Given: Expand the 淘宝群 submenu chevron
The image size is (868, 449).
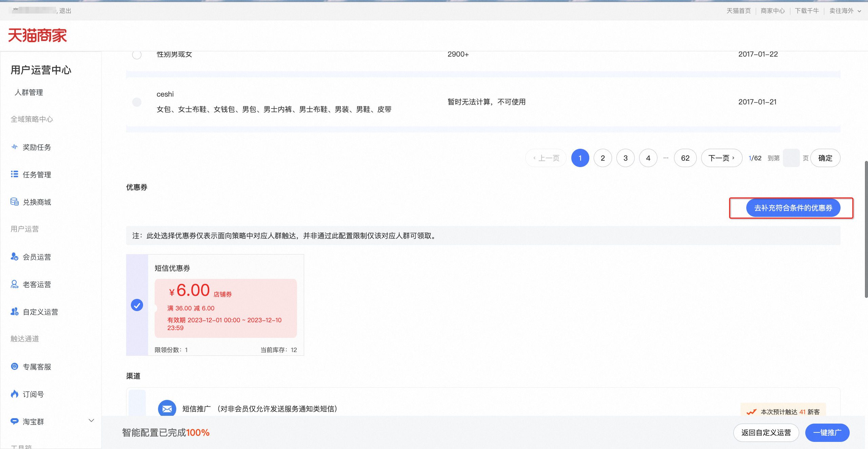Looking at the screenshot, I should 91,421.
